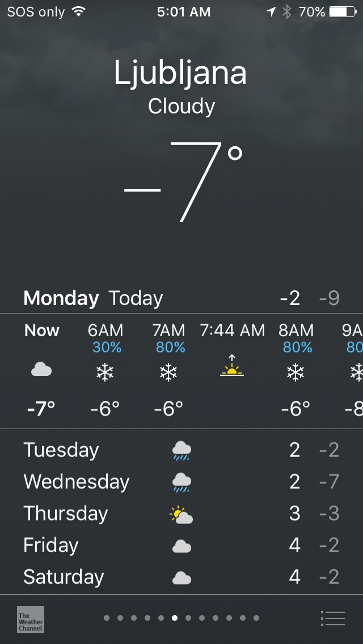Tap the cloud icon under Now
This screenshot has height=644, width=363.
pos(41,371)
